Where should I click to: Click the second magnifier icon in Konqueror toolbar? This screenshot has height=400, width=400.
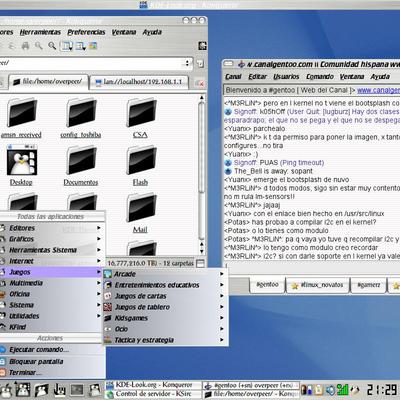click(52, 46)
